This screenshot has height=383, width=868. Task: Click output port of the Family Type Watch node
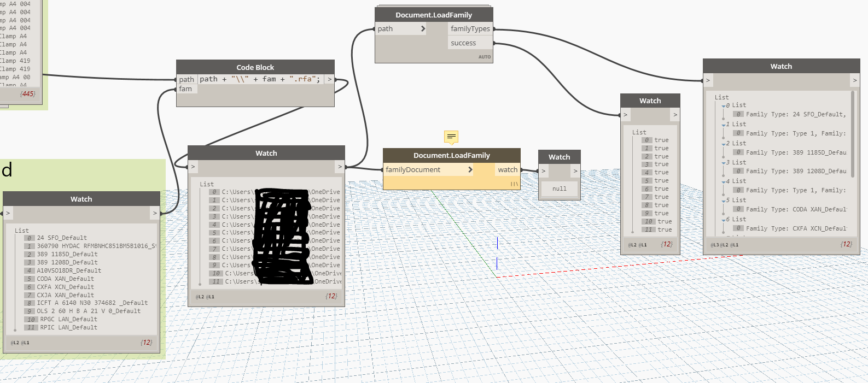pyautogui.click(x=855, y=80)
